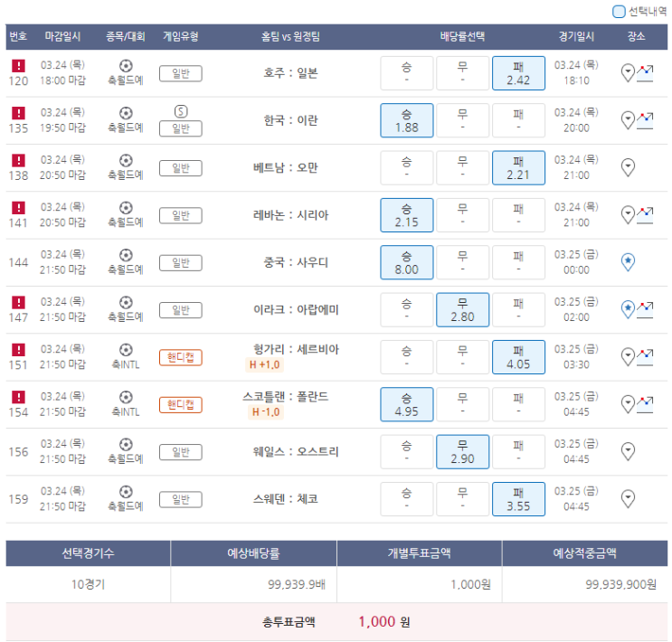Click the 종목/대회 column header

pos(126,37)
